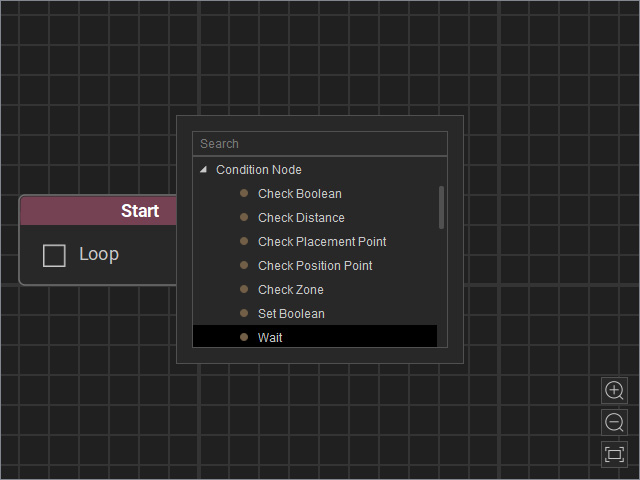The width and height of the screenshot is (640, 480).
Task: Enable the Loop checkbox on Start node
Action: click(54, 256)
